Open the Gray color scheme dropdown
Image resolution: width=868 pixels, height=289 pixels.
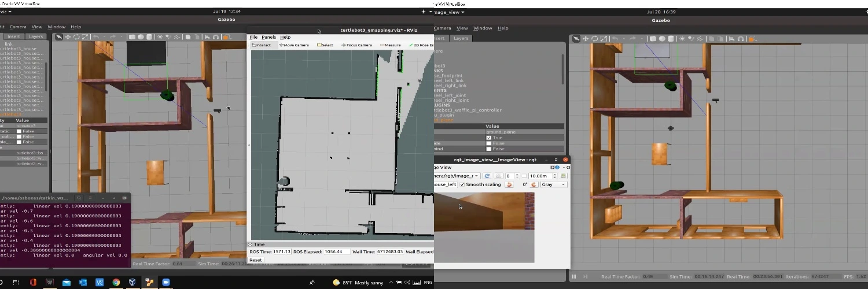click(x=554, y=185)
